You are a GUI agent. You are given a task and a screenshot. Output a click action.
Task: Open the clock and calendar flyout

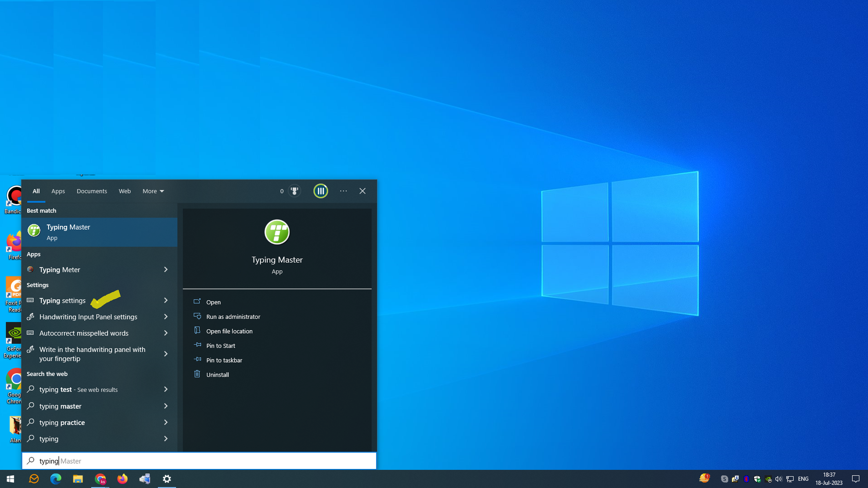click(x=829, y=479)
